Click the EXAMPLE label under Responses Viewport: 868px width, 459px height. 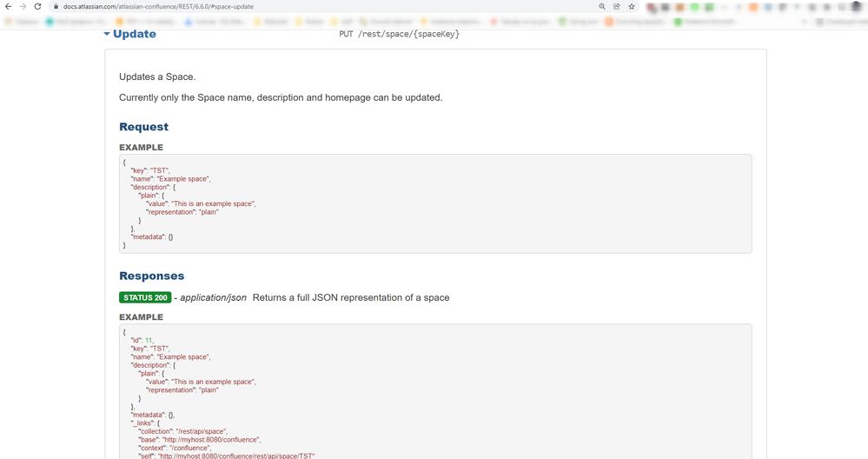point(141,317)
